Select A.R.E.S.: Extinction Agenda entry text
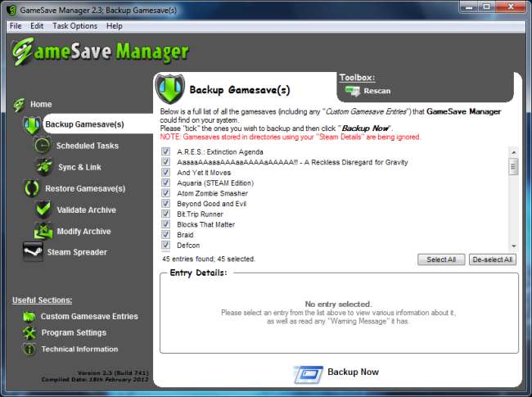The width and height of the screenshot is (532, 397). (220, 151)
